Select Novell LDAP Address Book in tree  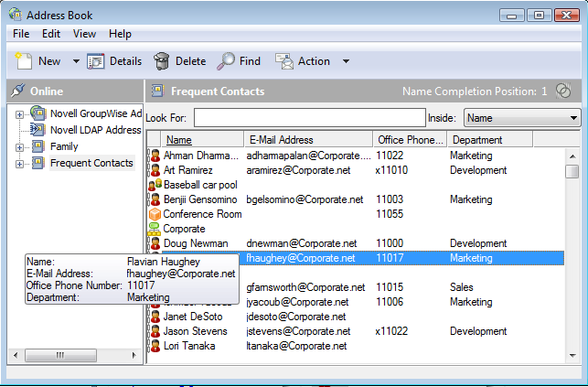click(x=96, y=130)
